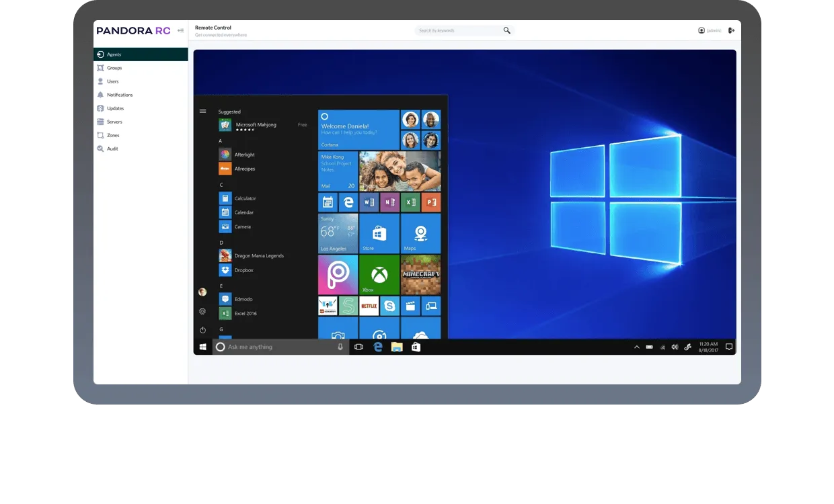Jump to apps via letter A header
This screenshot has height=504, width=834.
221,141
